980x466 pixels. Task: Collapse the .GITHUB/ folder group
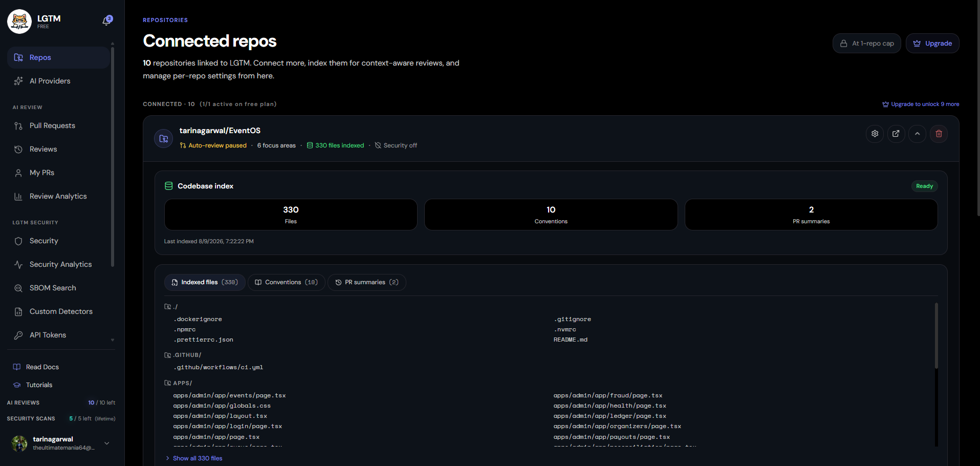pyautogui.click(x=183, y=355)
